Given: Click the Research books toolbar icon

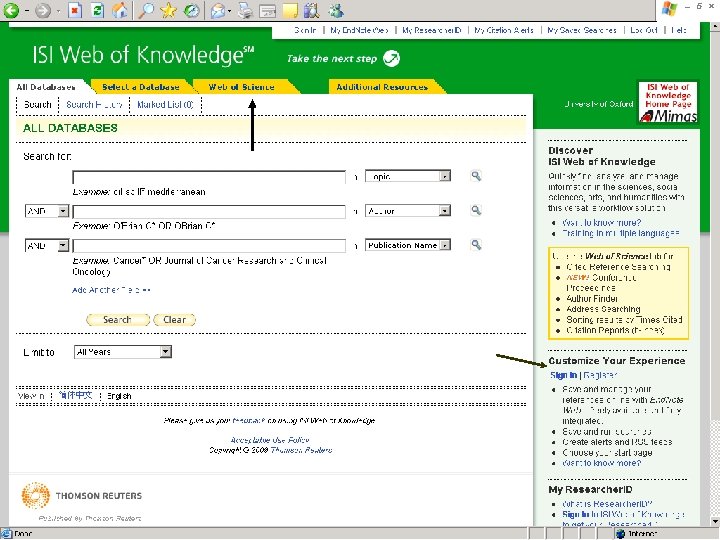Looking at the screenshot, I should click(312, 10).
